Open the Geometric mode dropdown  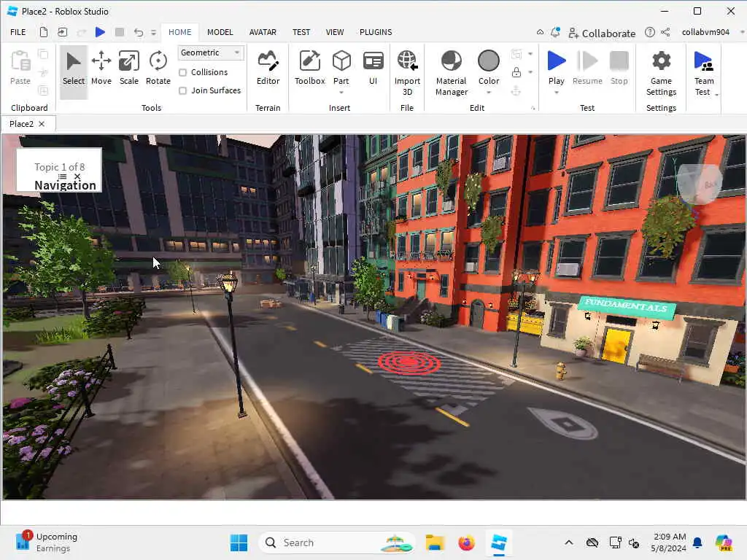pos(211,52)
